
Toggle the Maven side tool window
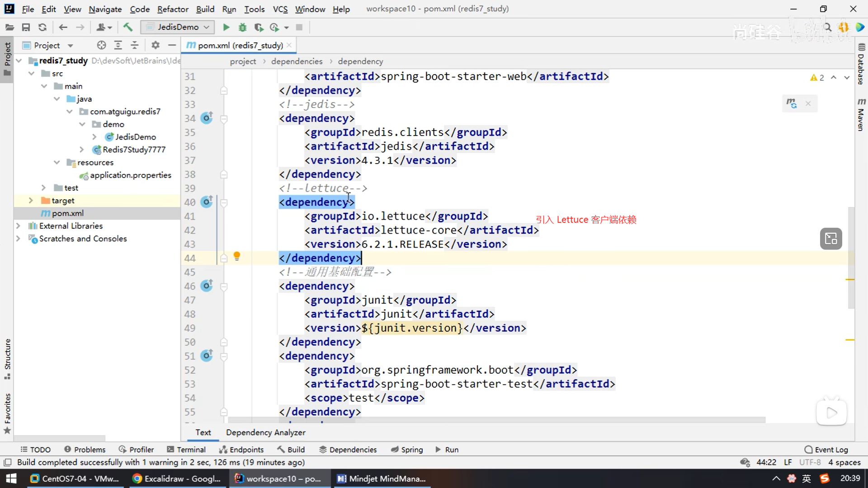[861, 114]
